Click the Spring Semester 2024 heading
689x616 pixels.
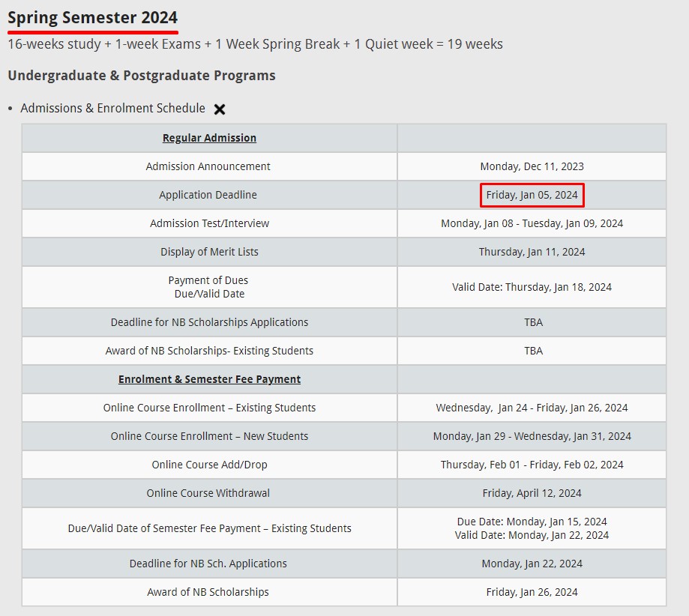pyautogui.click(x=93, y=18)
